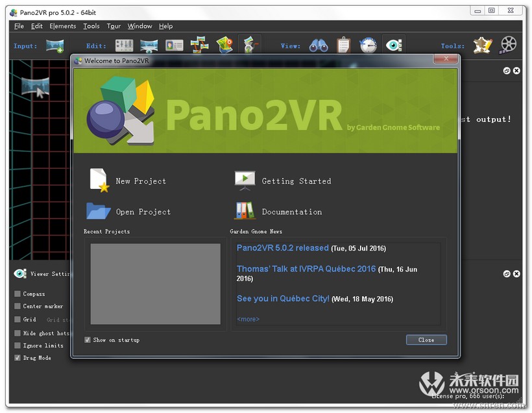Click the Recent Projects empty list box
Image resolution: width=532 pixels, height=413 pixels.
[156, 284]
